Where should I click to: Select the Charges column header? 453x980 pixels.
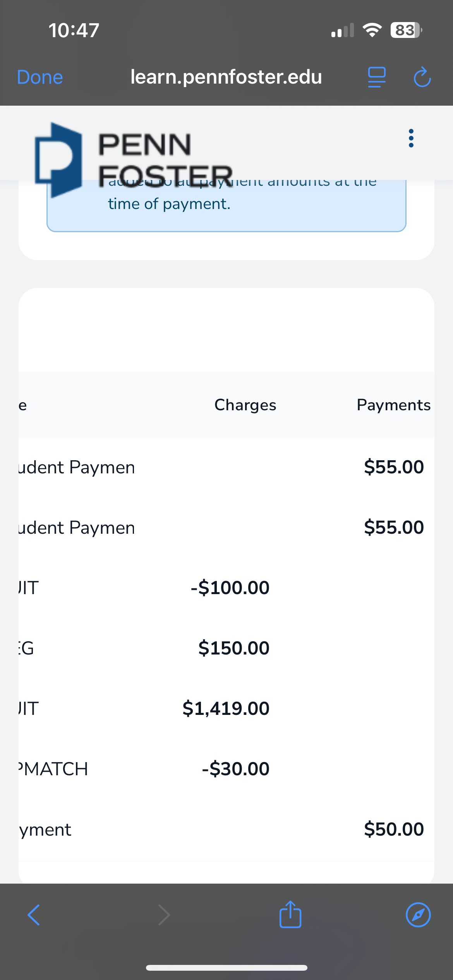pos(245,405)
